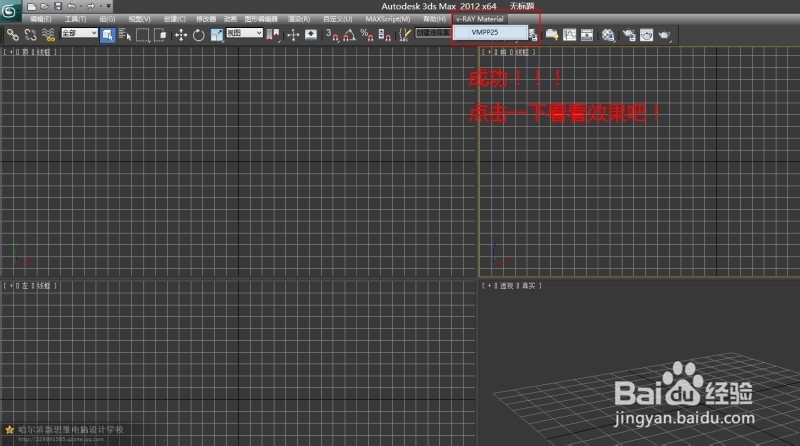The width and height of the screenshot is (800, 446).
Task: Select the Select Object arrow tool
Action: [108, 34]
